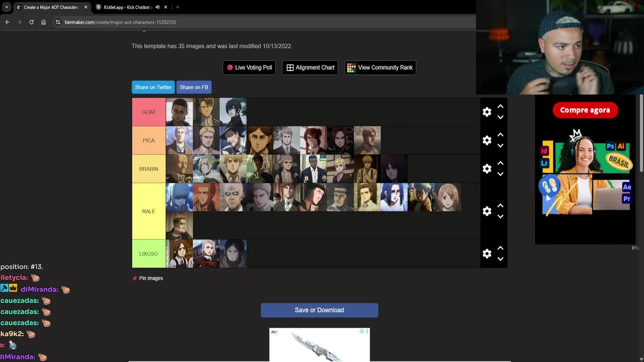
Task: Open the tab search dropdown
Action: pyautogui.click(x=7, y=7)
